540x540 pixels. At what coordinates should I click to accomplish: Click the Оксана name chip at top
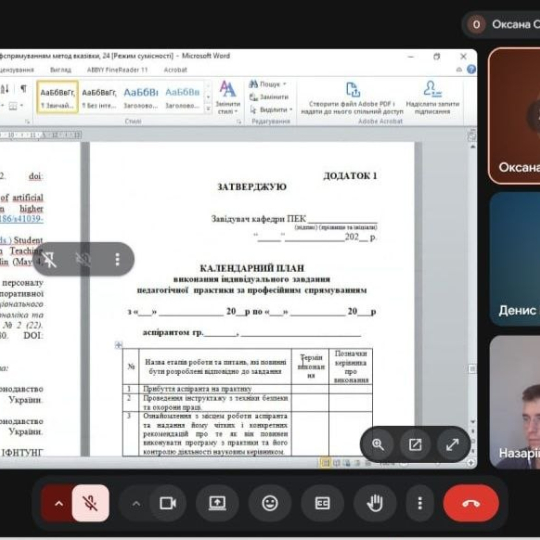pyautogui.click(x=502, y=24)
